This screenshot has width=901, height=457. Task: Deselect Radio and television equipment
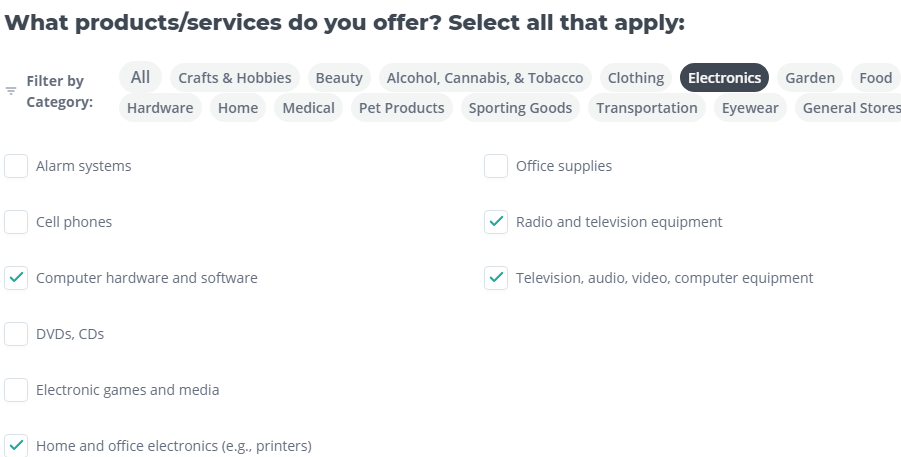tap(496, 222)
